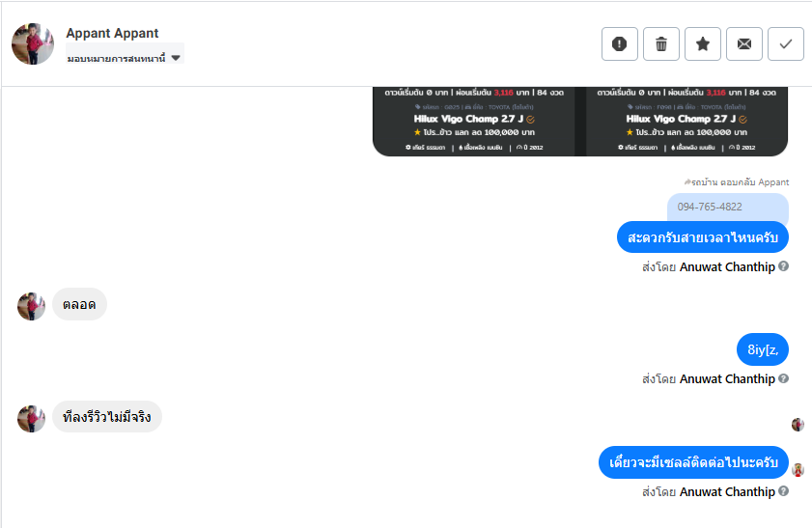Image resolution: width=812 pixels, height=528 pixels.
Task: Open right Hilux Vigo Champ car card
Action: [686, 121]
